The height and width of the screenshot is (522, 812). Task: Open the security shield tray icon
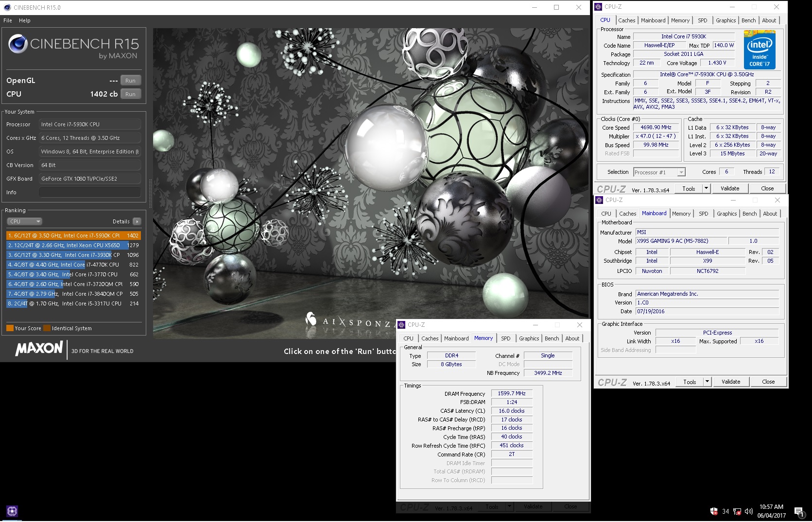714,511
